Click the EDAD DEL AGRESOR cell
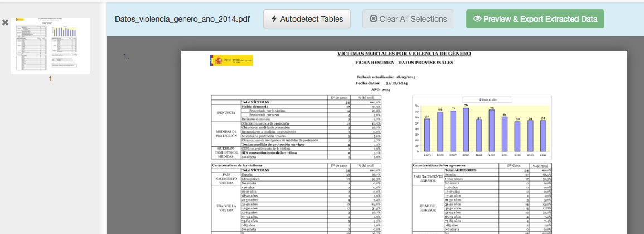 [x=428, y=208]
